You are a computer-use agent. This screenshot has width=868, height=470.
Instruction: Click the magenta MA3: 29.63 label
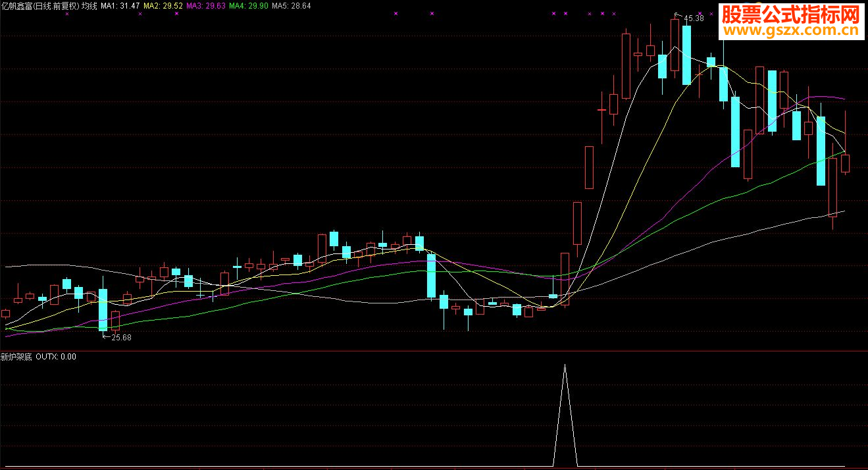206,5
